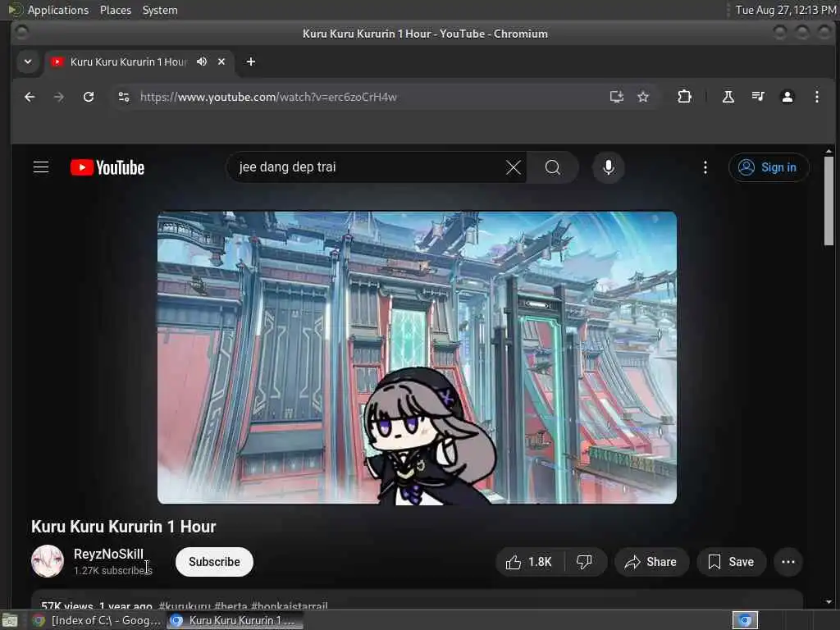Mute tab audio via speaker icon
The width and height of the screenshot is (840, 630).
coord(202,62)
